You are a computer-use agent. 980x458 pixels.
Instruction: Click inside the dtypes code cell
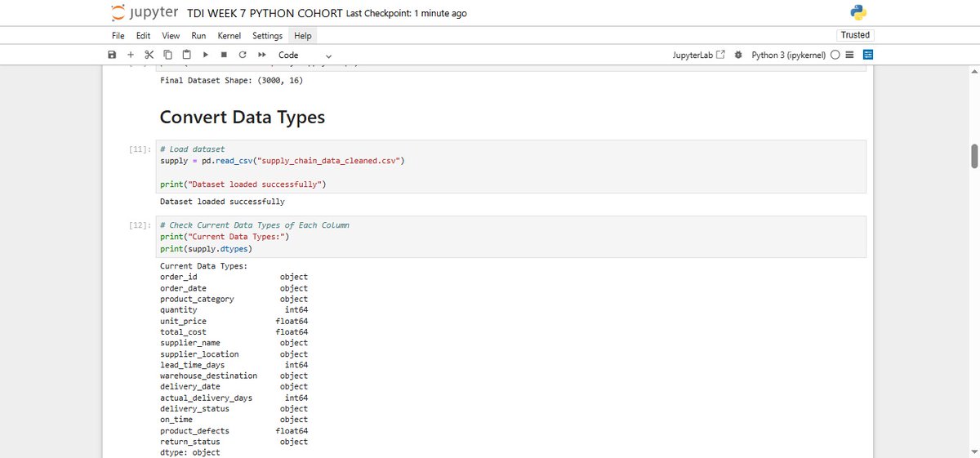click(x=510, y=237)
